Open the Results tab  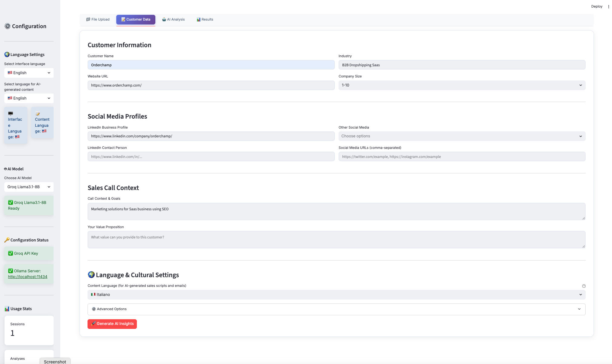205,19
